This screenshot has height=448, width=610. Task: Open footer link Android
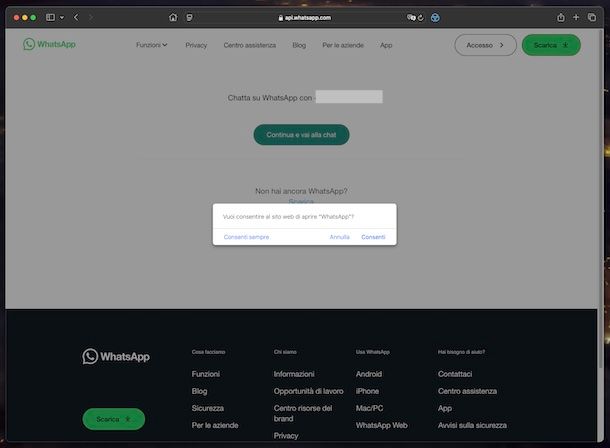(x=369, y=374)
